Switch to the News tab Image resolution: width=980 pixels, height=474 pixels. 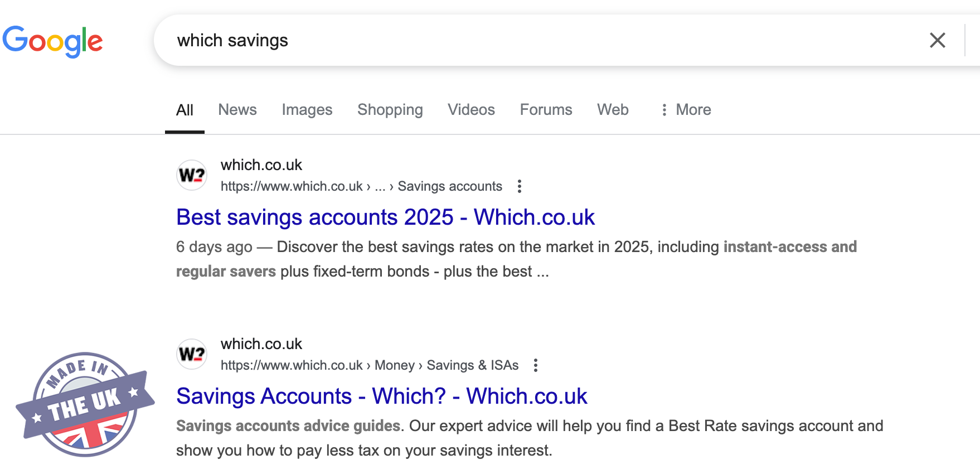[x=237, y=110]
